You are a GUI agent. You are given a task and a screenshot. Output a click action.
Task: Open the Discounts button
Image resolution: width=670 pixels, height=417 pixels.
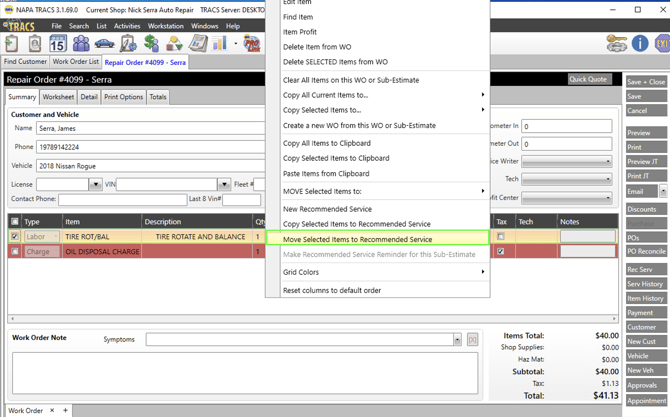click(x=646, y=209)
